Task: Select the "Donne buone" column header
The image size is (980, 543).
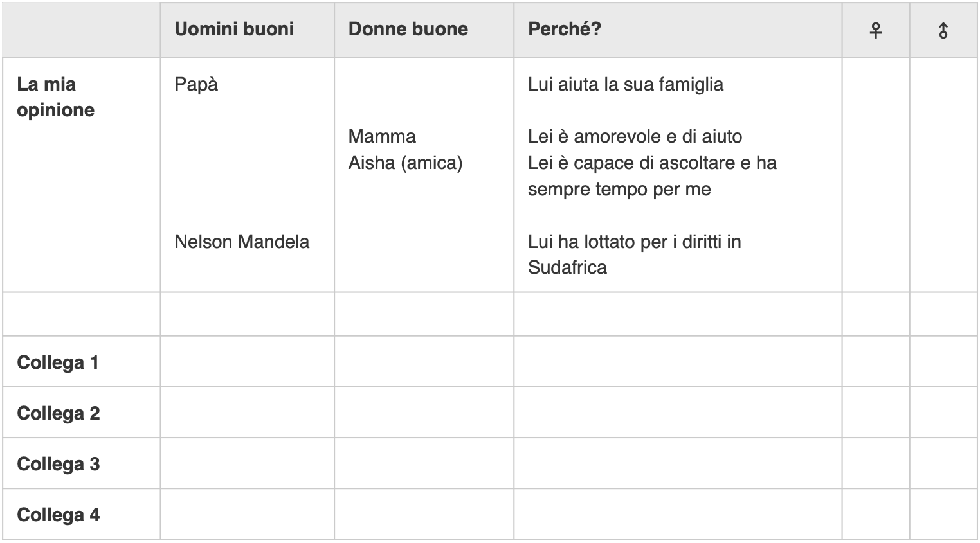Action: (408, 29)
